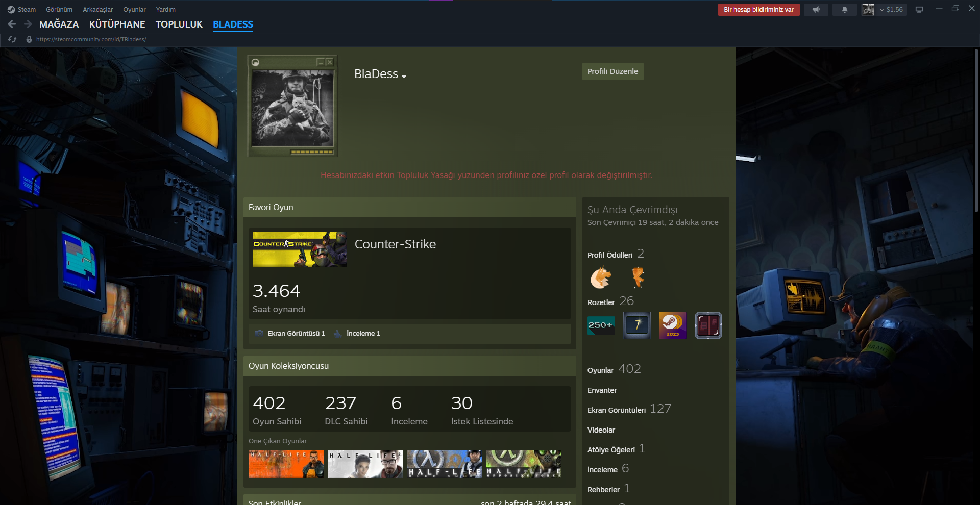The image size is (980, 505).
Task: Open the Görünüm menu
Action: 59,10
